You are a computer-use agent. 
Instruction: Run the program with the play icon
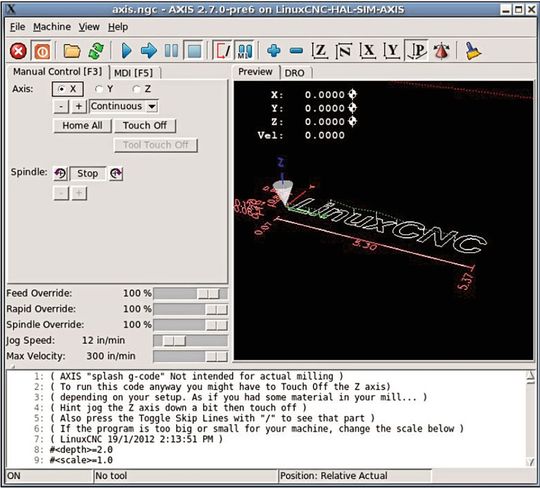(x=126, y=51)
